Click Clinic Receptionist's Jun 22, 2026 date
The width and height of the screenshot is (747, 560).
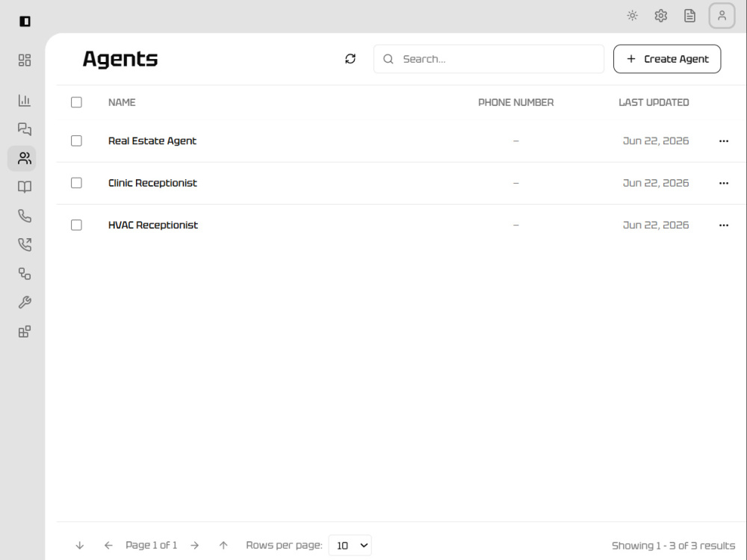656,183
